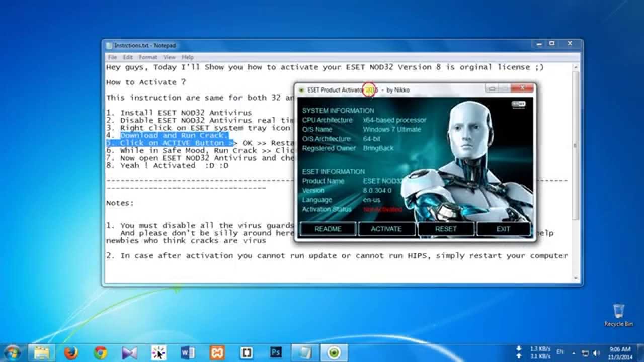Click language value 'en-us'
644x362 pixels.
point(372,200)
